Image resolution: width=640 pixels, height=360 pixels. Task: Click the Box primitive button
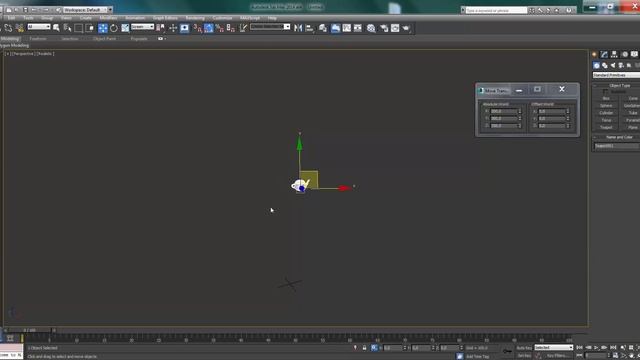[606, 98]
